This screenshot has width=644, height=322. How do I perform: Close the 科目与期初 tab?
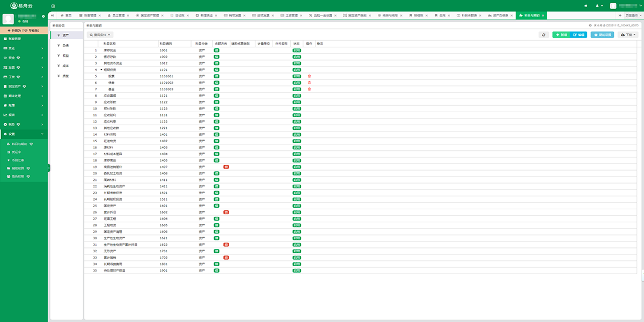pos(543,16)
